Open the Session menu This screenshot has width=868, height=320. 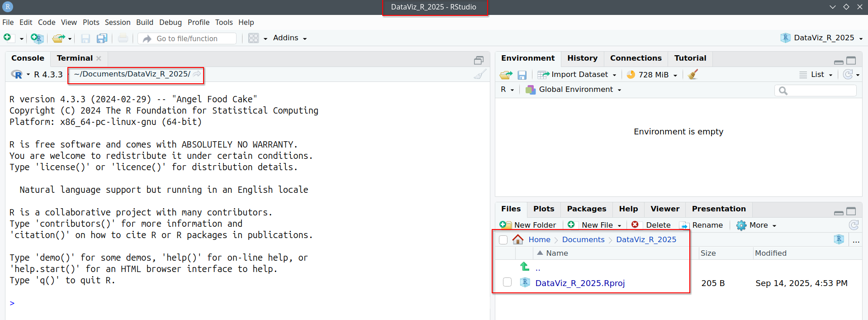click(118, 22)
